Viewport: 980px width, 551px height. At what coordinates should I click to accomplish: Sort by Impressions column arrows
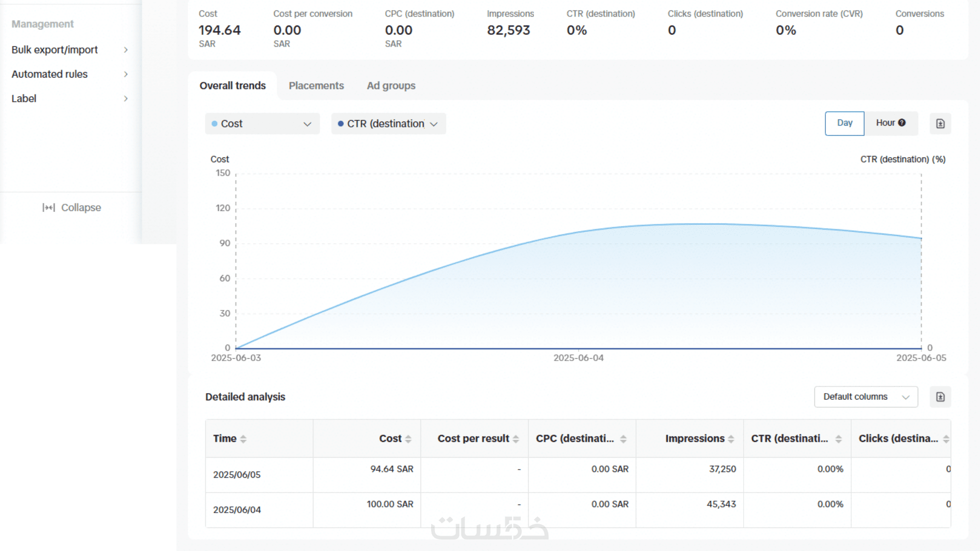coord(731,439)
